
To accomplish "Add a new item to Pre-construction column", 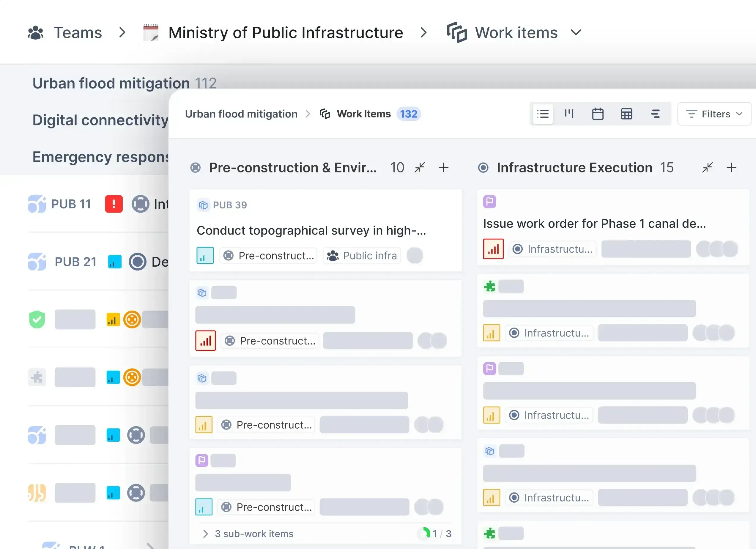I will tap(444, 168).
